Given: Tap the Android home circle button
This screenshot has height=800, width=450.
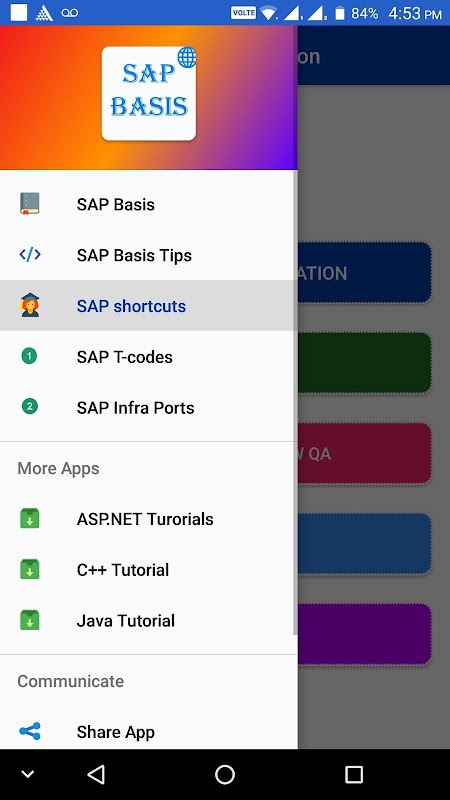Looking at the screenshot, I should 224,774.
